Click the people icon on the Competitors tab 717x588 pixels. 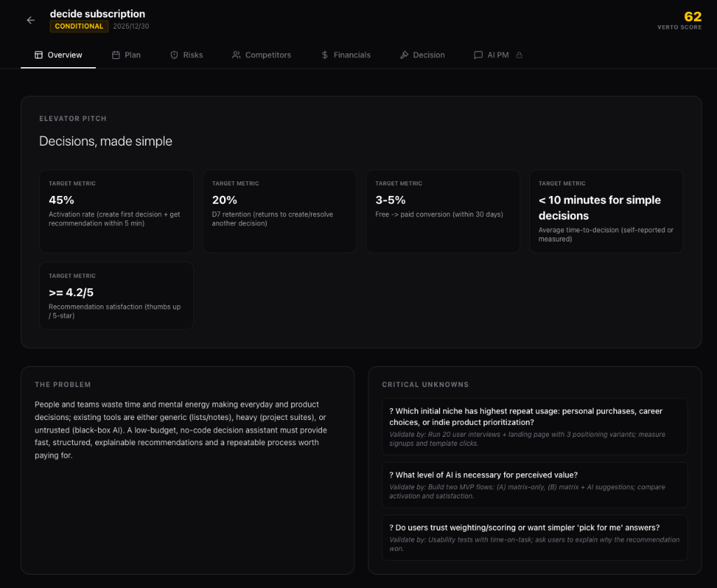[x=236, y=55]
